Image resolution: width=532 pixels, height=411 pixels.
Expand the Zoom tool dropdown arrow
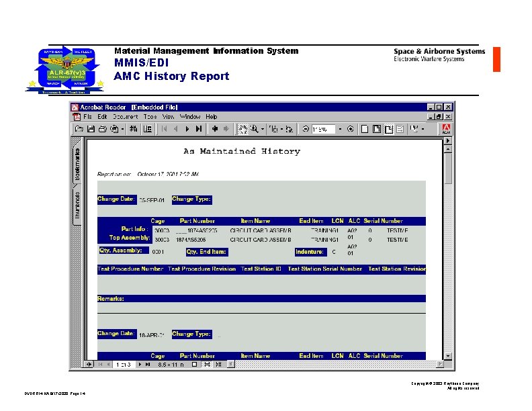coord(262,129)
